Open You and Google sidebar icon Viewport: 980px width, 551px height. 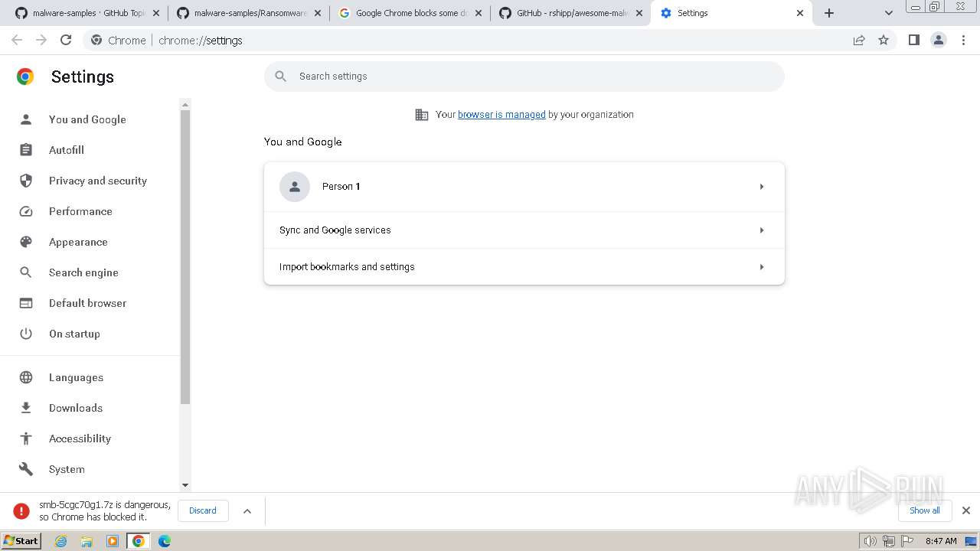point(26,119)
